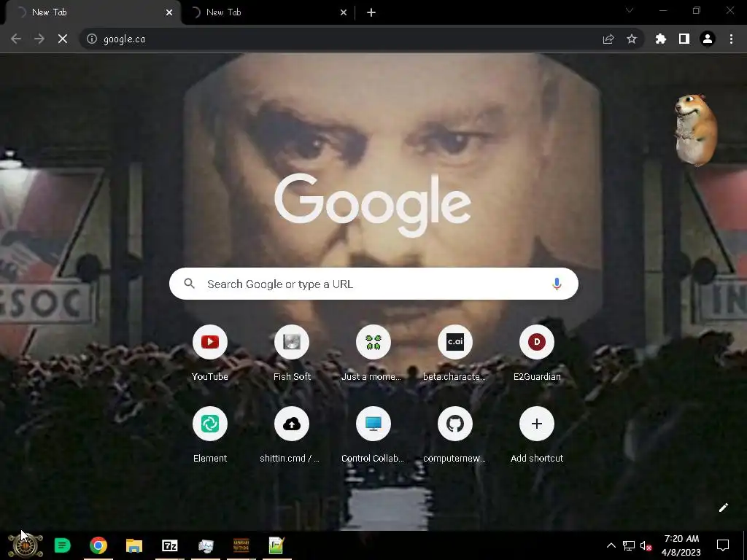
Task: Open the Element shortcut
Action: pos(209,424)
